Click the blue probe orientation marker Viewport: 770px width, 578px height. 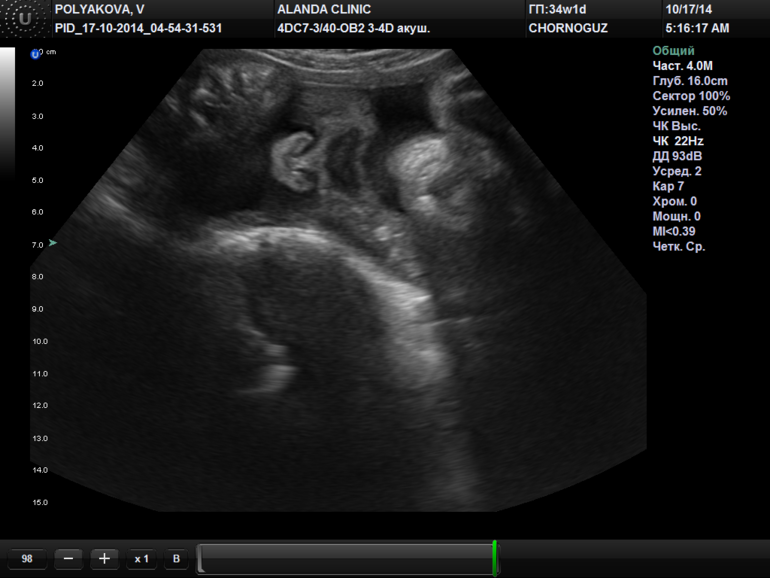click(35, 53)
